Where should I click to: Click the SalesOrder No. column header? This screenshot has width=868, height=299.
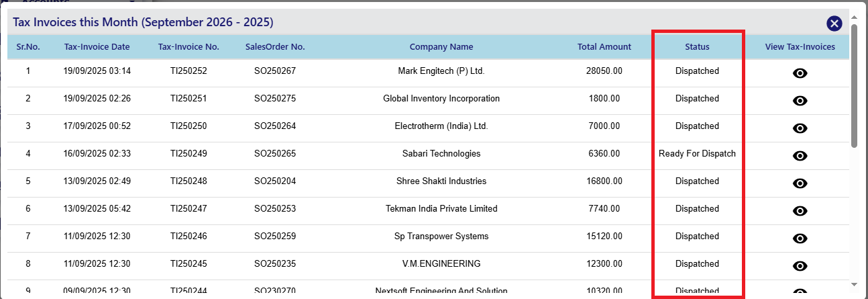pos(275,47)
